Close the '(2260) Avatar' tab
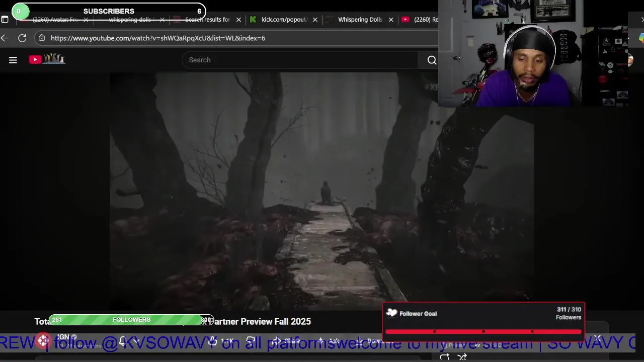This screenshot has height=362, width=644. click(x=86, y=20)
